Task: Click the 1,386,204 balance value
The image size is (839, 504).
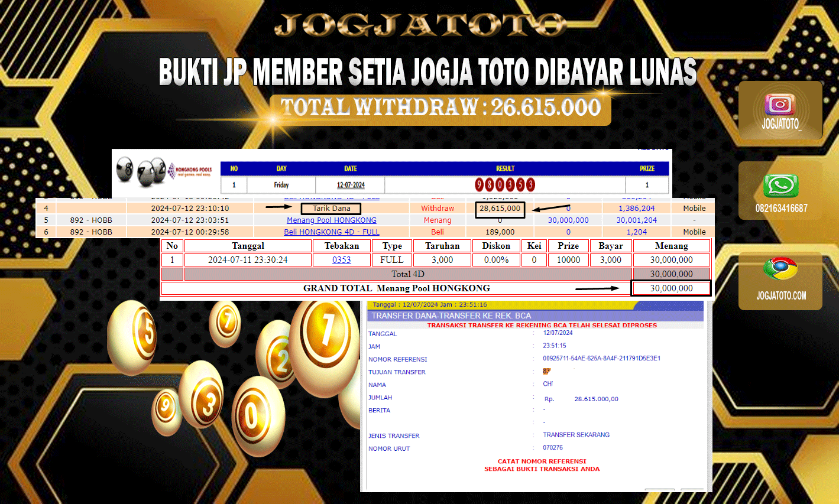Action: 637,208
